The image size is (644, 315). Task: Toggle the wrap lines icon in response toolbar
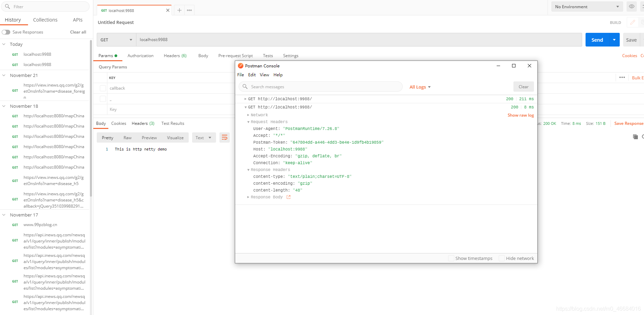pyautogui.click(x=225, y=137)
